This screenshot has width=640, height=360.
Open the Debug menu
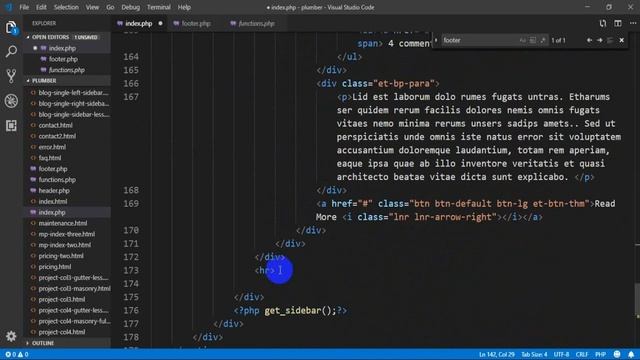coord(131,7)
